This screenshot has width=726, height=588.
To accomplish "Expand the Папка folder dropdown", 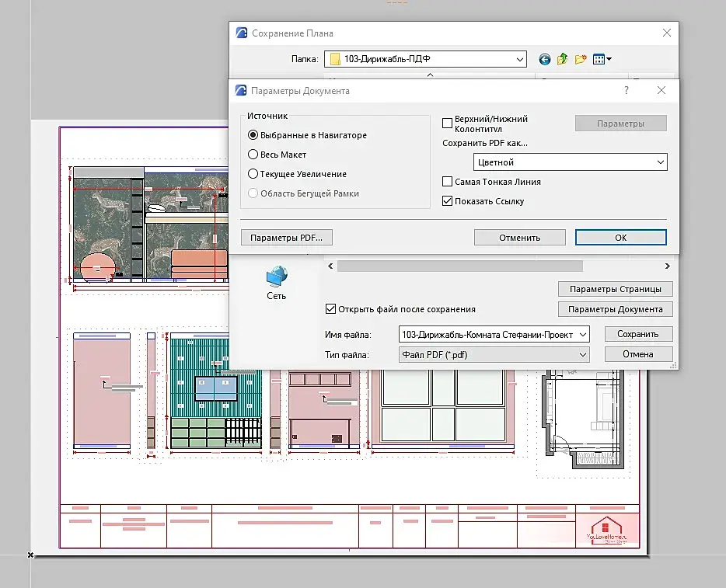I will click(520, 59).
